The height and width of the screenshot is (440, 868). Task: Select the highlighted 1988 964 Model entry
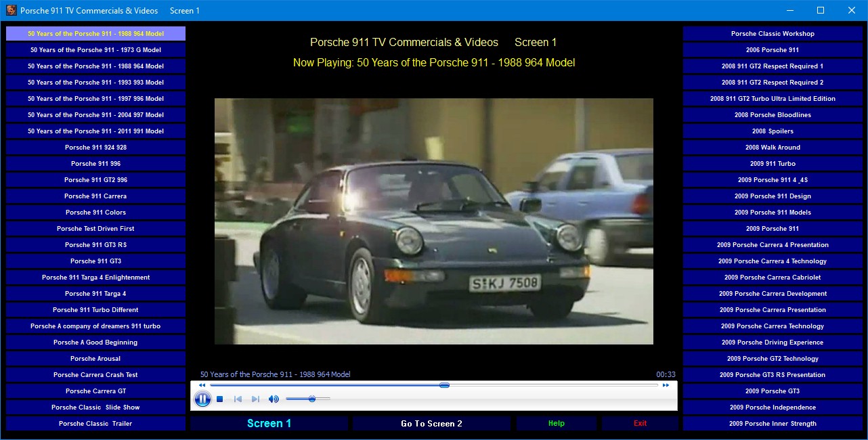click(x=95, y=34)
